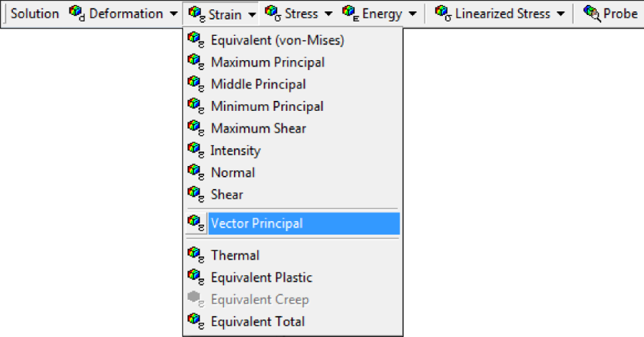Select Maximum Shear strain option
Image resolution: width=644 pixels, height=337 pixels.
click(258, 129)
